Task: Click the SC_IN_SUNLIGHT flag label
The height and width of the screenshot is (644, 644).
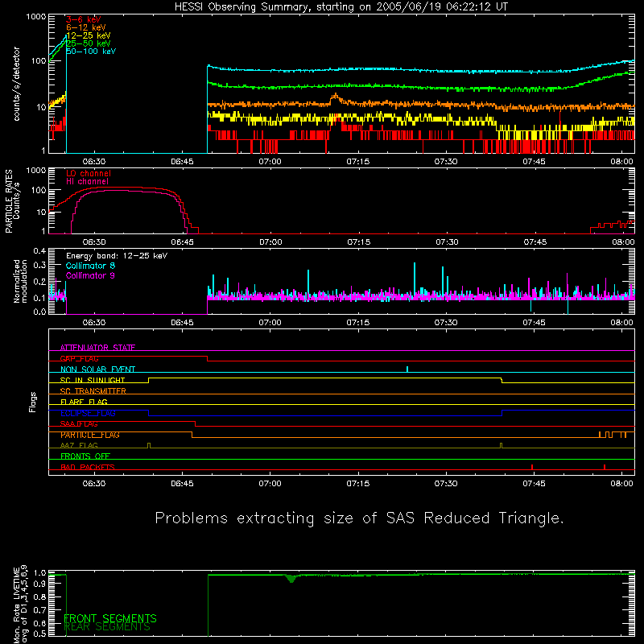Action: tap(93, 380)
